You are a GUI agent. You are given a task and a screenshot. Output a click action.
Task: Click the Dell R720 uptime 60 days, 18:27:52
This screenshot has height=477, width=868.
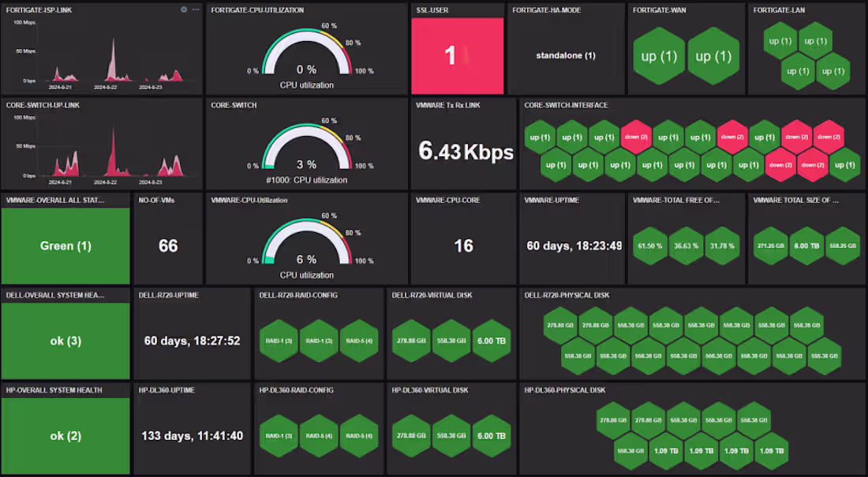click(x=192, y=340)
